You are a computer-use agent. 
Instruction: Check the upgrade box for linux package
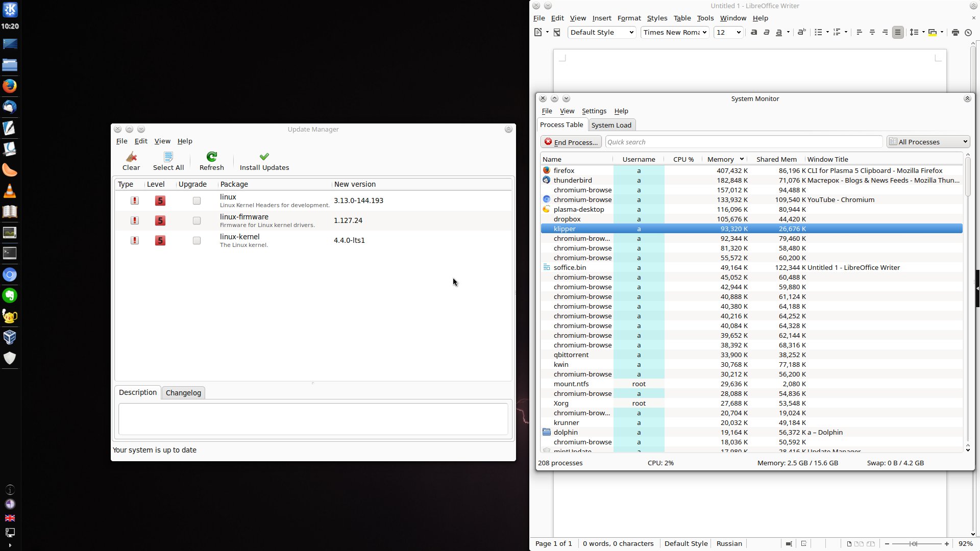point(197,201)
